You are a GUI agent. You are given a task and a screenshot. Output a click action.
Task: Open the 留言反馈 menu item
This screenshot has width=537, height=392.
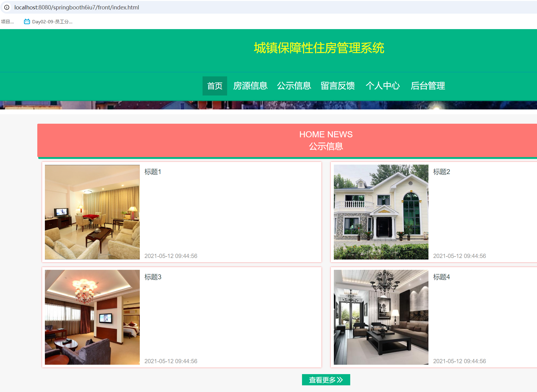338,86
